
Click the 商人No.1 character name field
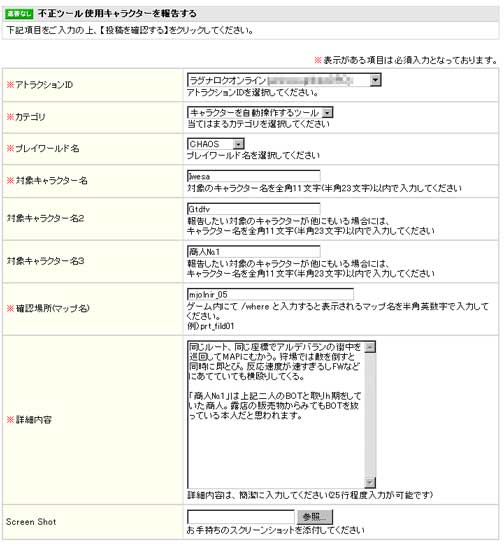click(254, 252)
